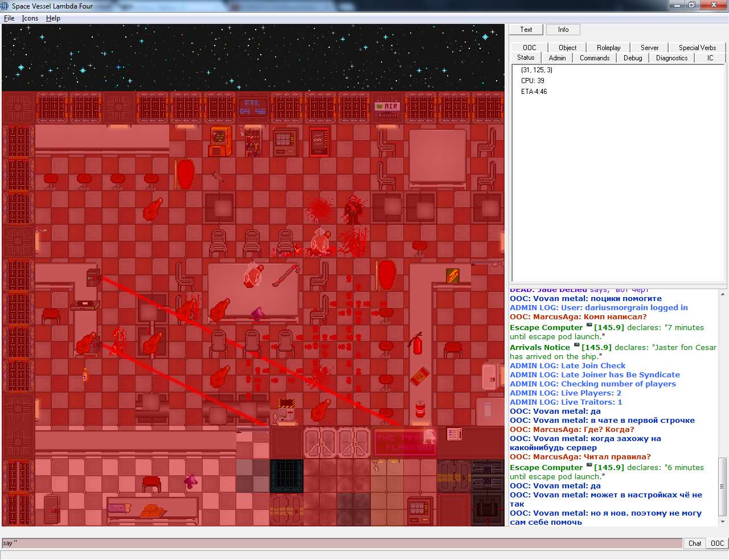This screenshot has height=560, width=729.
Task: Select the Status tab
Action: (x=526, y=57)
